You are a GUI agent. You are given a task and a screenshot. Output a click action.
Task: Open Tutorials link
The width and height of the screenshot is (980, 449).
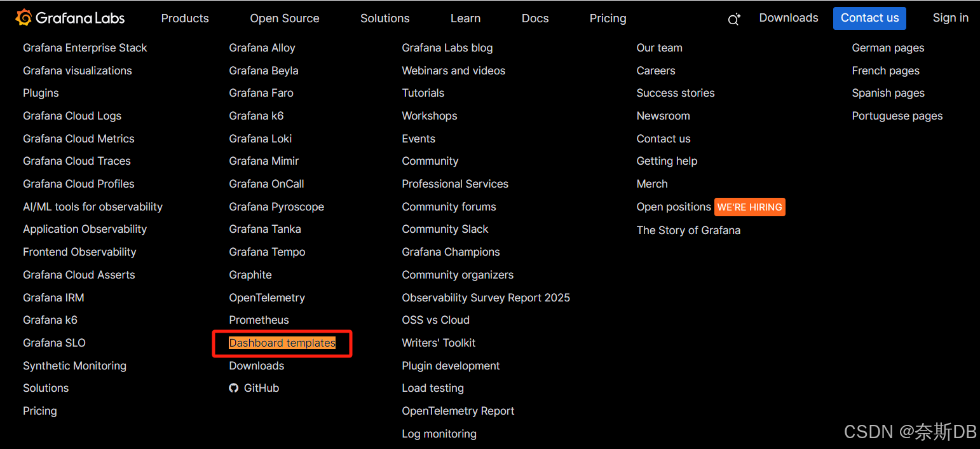423,93
